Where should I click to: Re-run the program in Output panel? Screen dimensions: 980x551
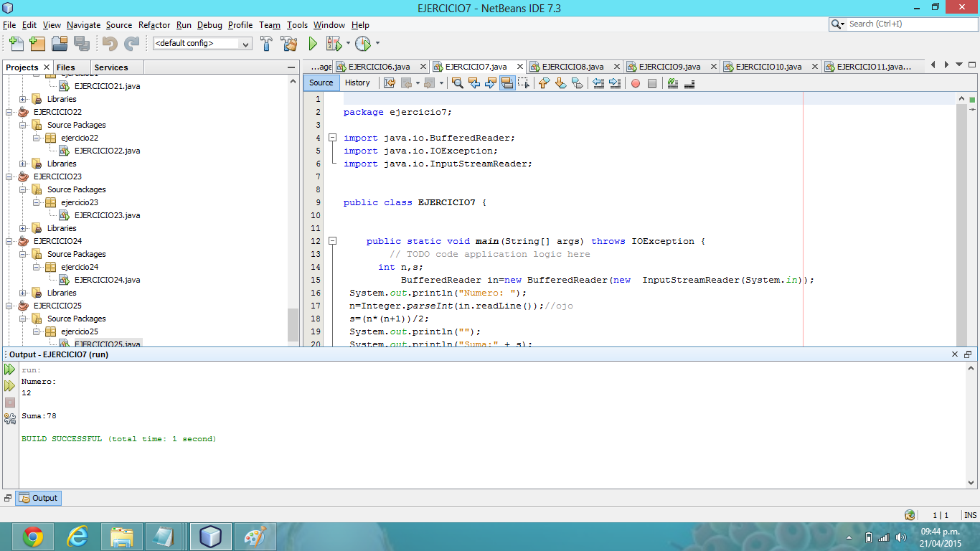tap(9, 369)
